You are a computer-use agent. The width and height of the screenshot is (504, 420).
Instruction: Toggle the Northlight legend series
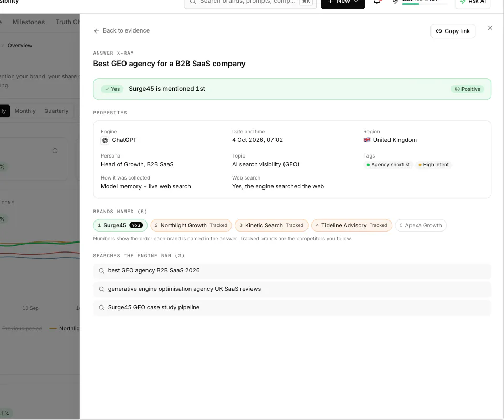[65, 329]
